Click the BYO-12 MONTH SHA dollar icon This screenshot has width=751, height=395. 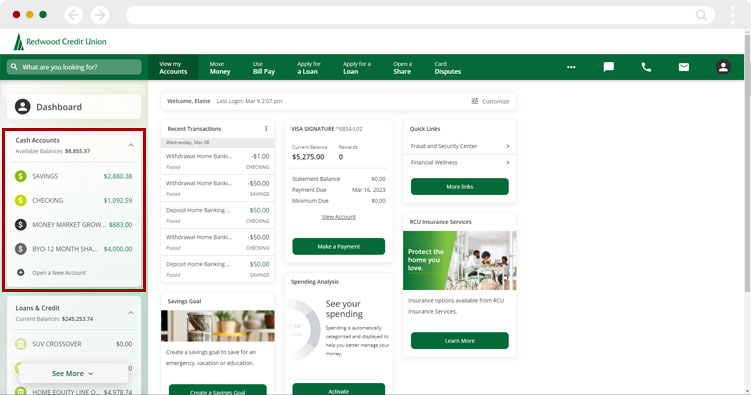[x=21, y=248]
